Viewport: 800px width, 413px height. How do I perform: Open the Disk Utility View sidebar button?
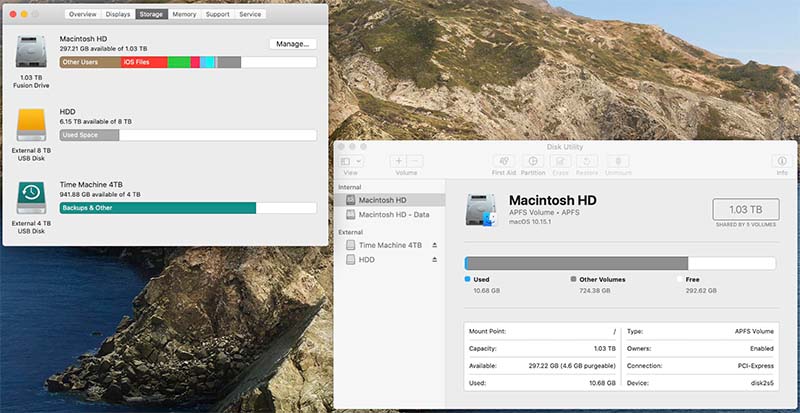pos(345,161)
